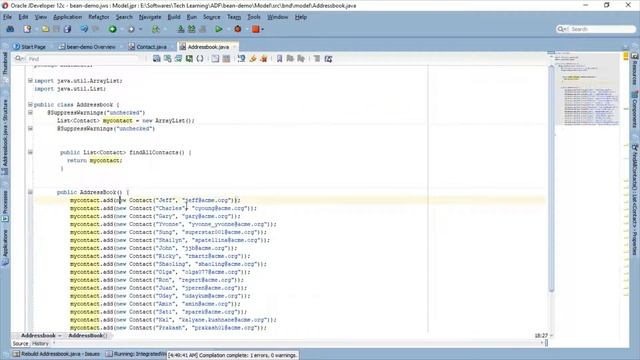
Task: Toggle bookmark icon in editor toolbar
Action: (x=279, y=59)
